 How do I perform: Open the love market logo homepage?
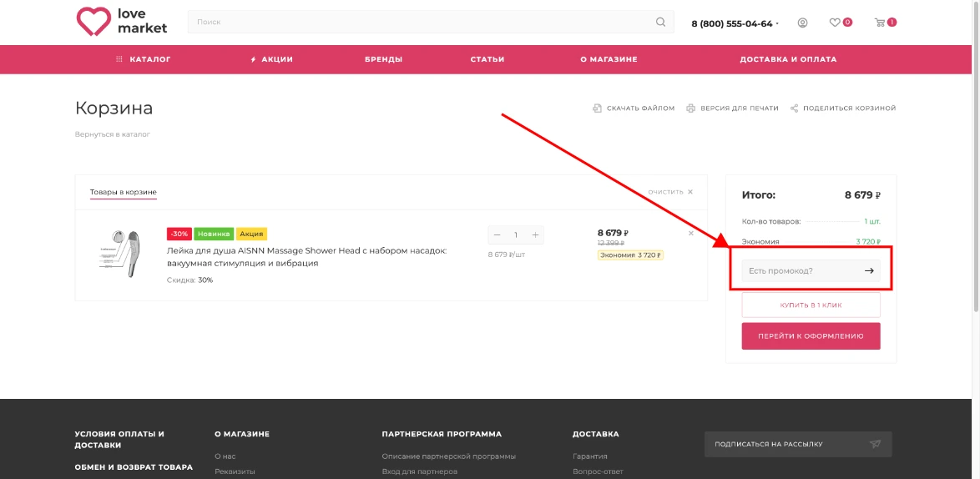pyautogui.click(x=122, y=21)
